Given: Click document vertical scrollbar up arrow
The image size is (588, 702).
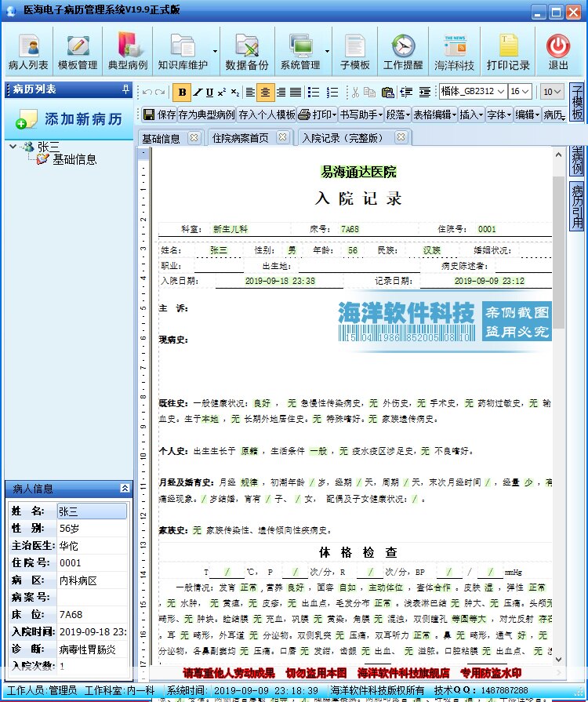Looking at the screenshot, I should coord(558,155).
